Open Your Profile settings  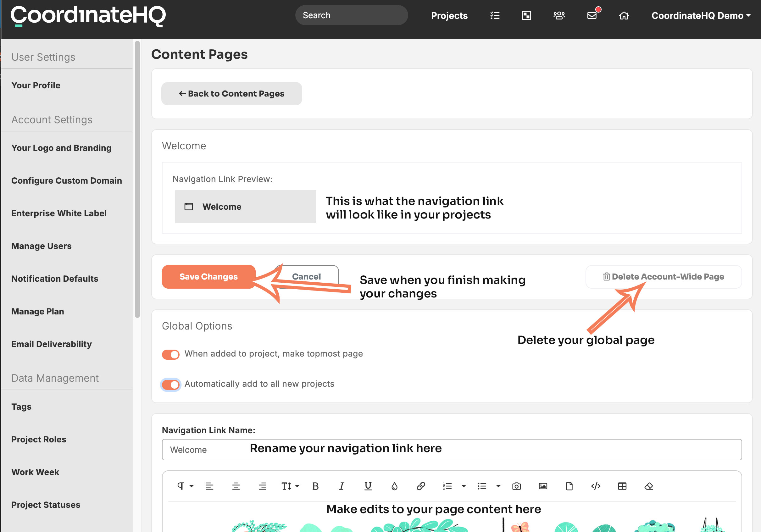tap(36, 85)
